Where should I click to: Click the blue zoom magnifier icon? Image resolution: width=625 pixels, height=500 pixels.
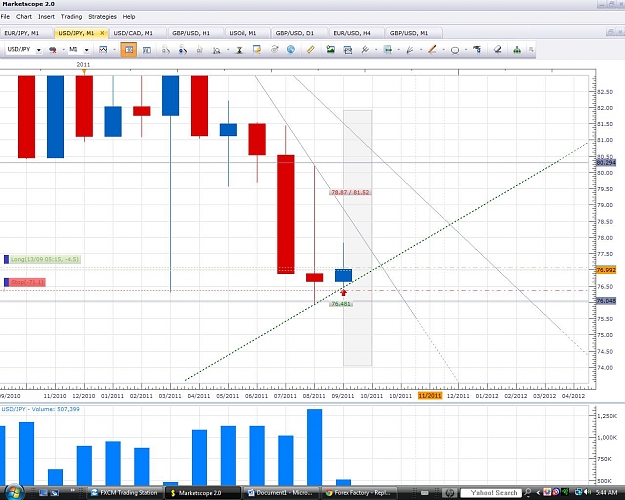183,50
